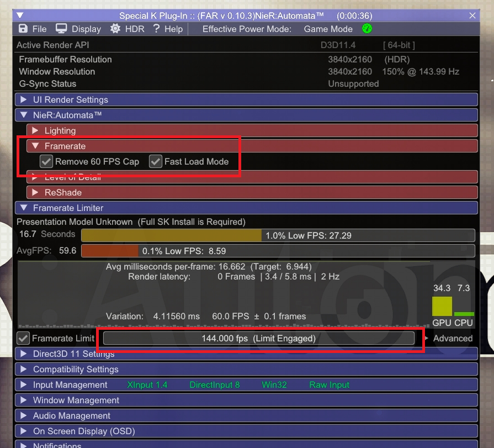The image size is (494, 448).
Task: Collapse the NieR:Automata section
Action: click(x=246, y=115)
